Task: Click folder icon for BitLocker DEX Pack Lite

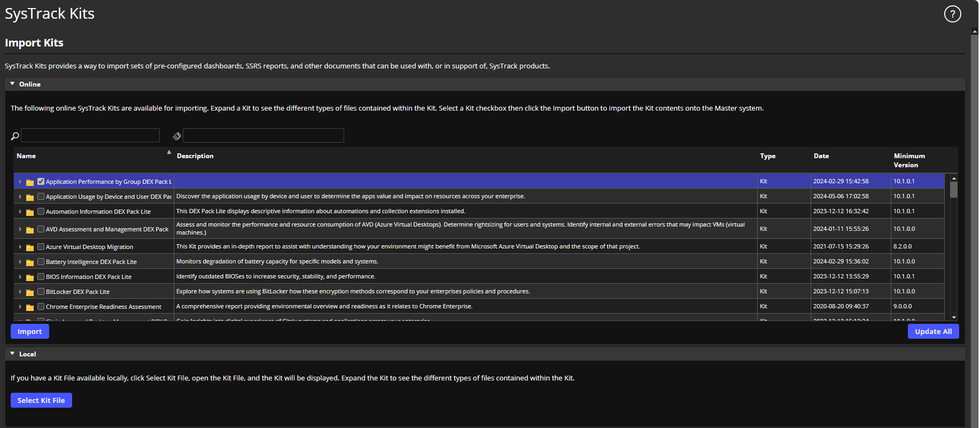Action: click(x=30, y=292)
